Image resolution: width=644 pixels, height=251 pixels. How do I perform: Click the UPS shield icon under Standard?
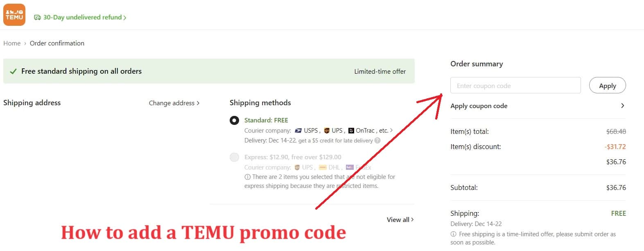pyautogui.click(x=327, y=131)
